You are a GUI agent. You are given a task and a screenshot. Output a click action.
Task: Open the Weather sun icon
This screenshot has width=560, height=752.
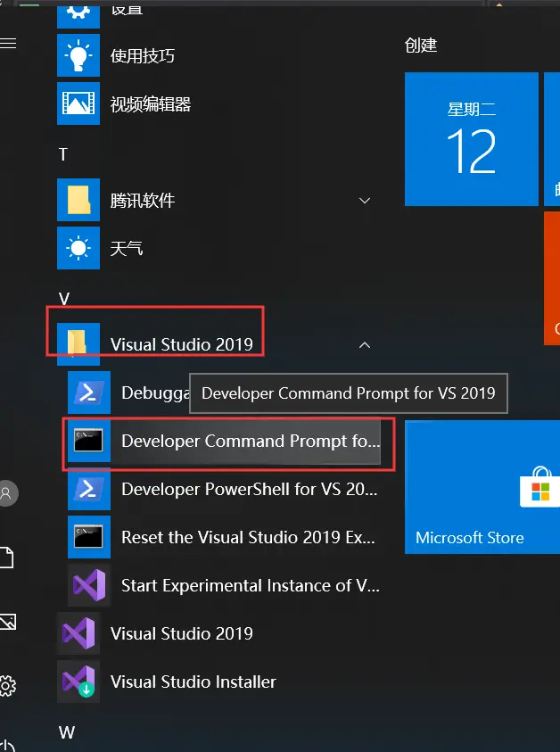point(78,248)
